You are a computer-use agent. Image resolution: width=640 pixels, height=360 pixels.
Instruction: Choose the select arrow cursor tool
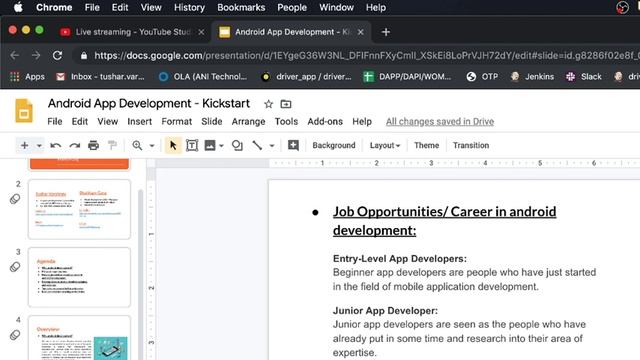[173, 145]
